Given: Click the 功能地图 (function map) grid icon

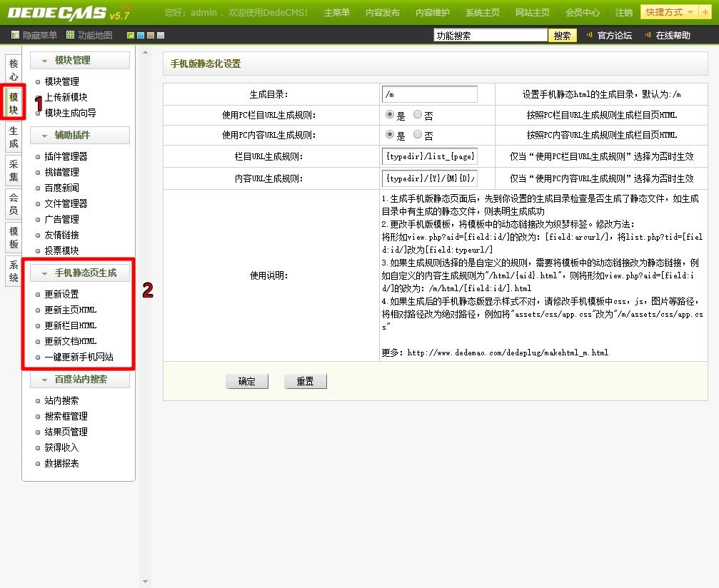Looking at the screenshot, I should (70, 35).
